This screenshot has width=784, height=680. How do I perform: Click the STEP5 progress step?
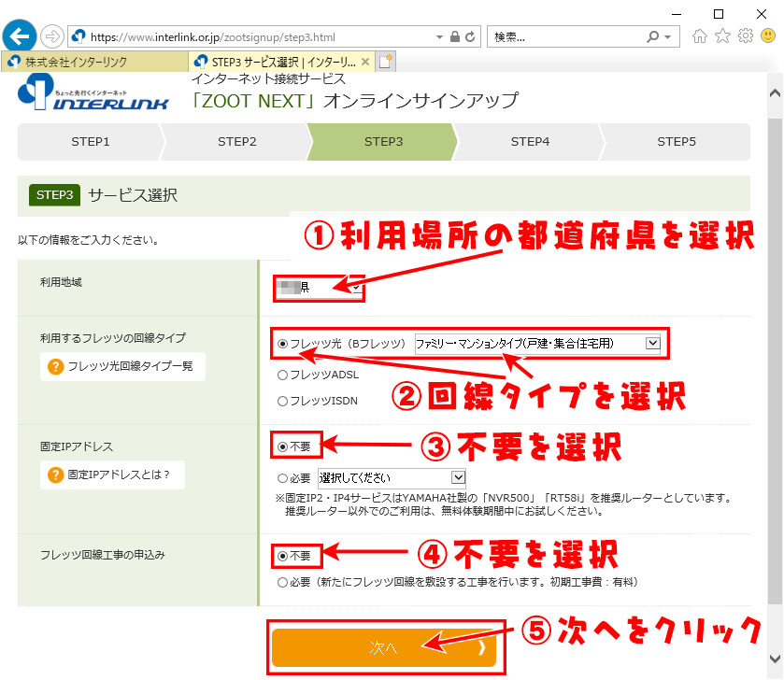(677, 142)
